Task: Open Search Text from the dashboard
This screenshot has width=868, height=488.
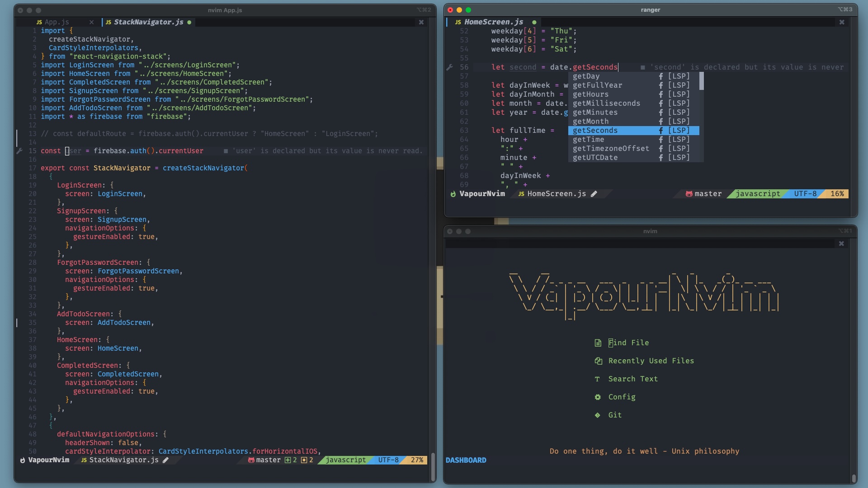Action: [x=632, y=379]
